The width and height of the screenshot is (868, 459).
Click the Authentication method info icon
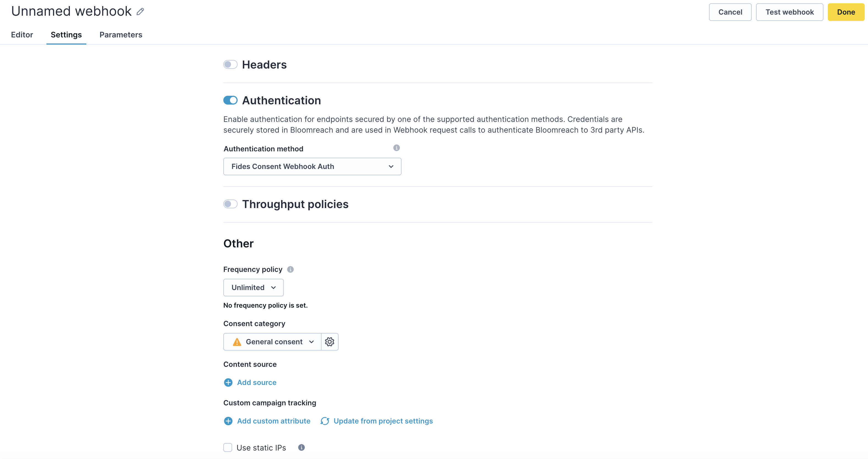click(x=396, y=148)
